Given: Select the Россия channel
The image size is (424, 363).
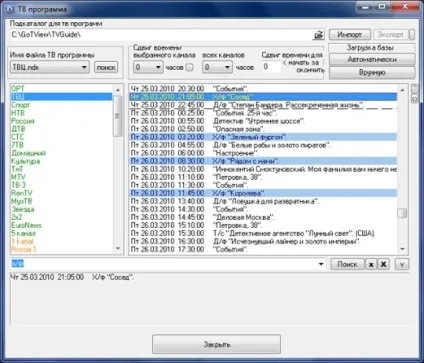Looking at the screenshot, I should point(62,121).
